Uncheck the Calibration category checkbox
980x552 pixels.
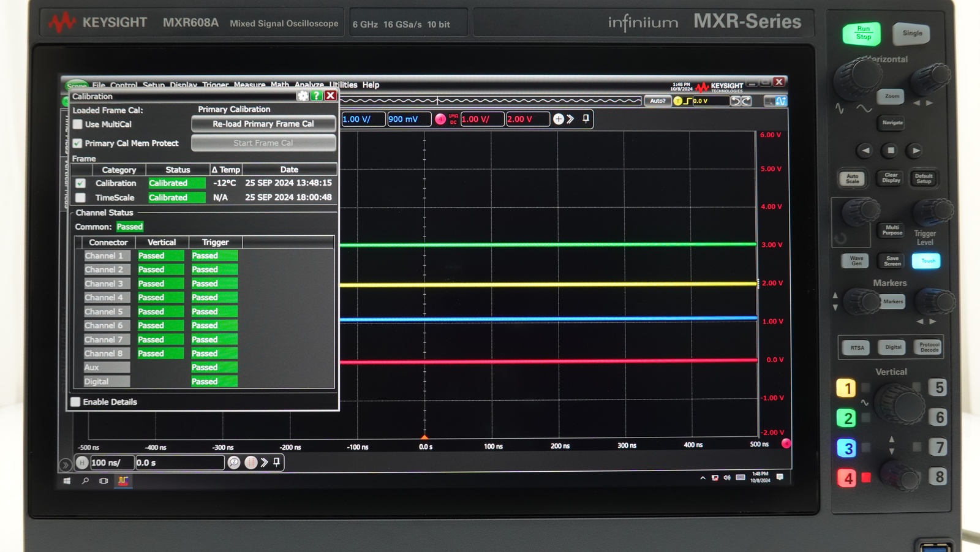80,183
